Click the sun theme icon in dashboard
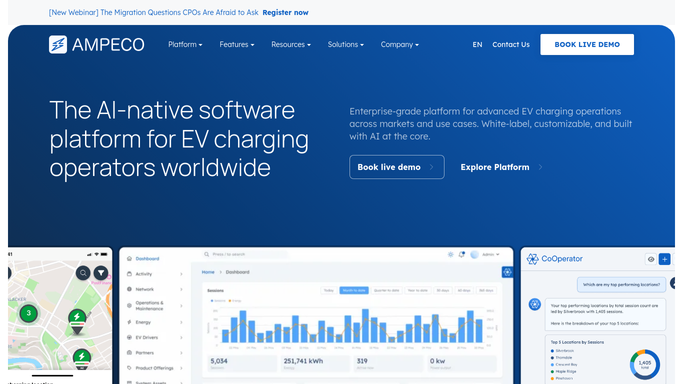The width and height of the screenshot is (683, 384). pos(450,254)
